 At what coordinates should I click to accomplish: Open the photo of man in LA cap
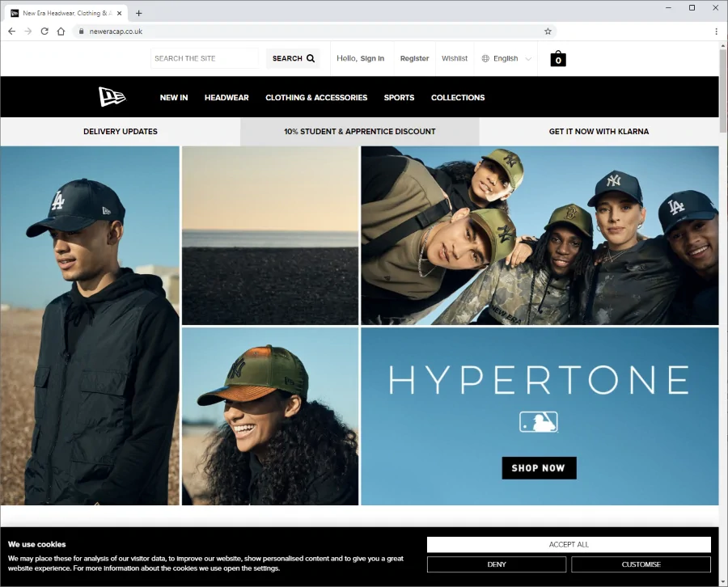pyautogui.click(x=90, y=326)
